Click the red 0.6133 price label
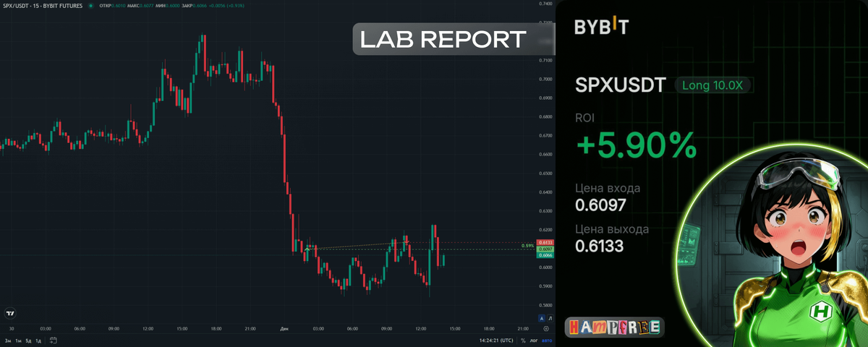Viewport: 868px width, 347px height. pos(546,242)
